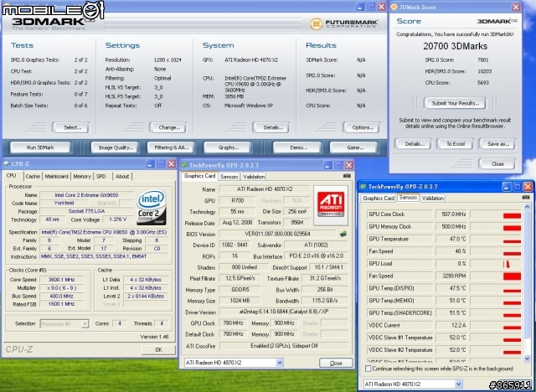Screen dimensions: 536x392
Task: Open the Graphs... button in 3DMark
Action: coord(229,148)
